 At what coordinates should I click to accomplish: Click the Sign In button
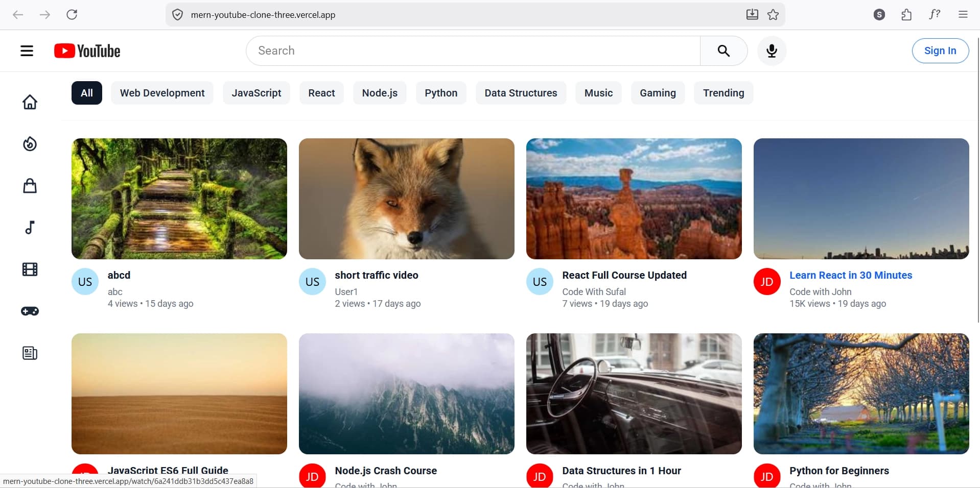(x=940, y=51)
